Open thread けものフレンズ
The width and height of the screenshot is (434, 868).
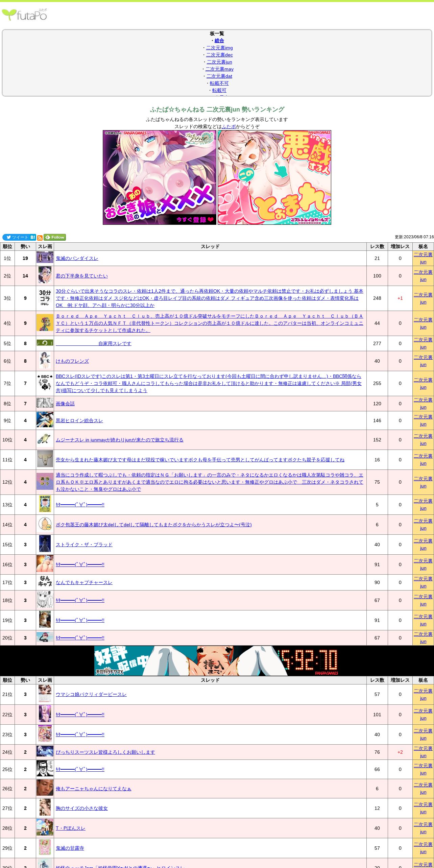(72, 361)
